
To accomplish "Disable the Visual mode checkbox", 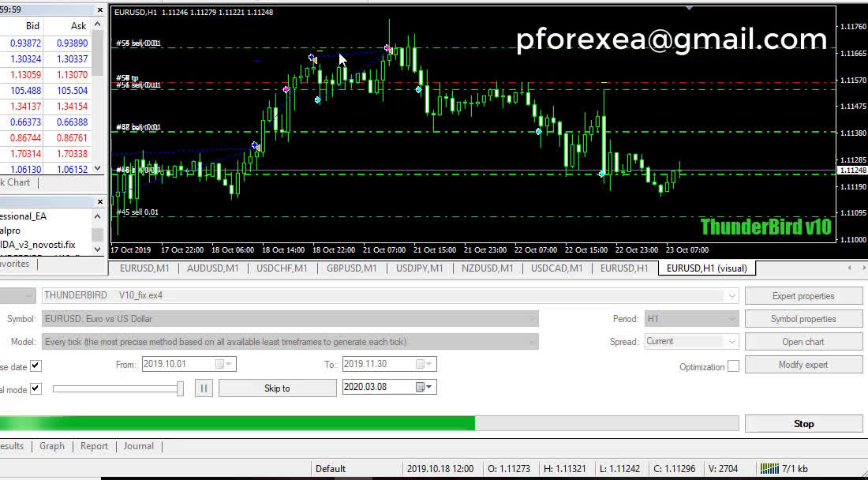I will 36,389.
